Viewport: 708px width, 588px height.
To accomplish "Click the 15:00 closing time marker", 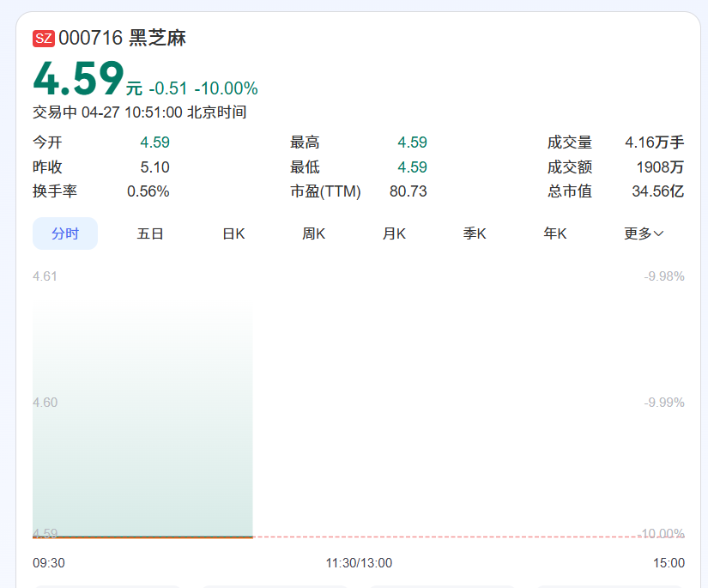I will click(x=669, y=563).
